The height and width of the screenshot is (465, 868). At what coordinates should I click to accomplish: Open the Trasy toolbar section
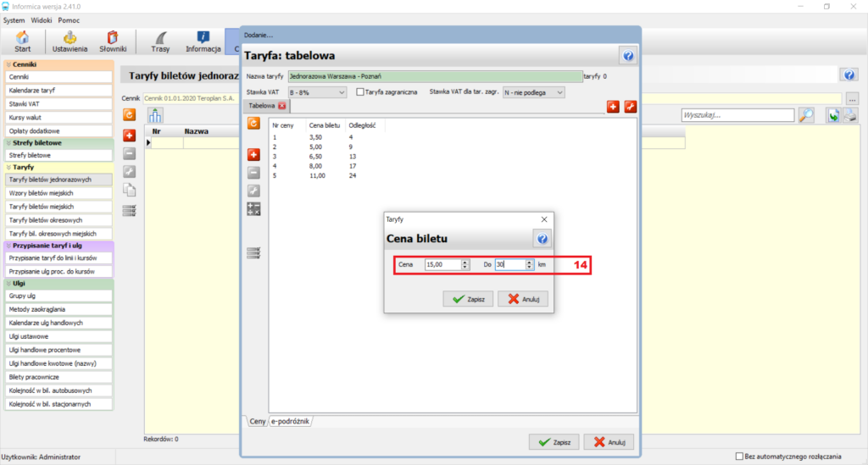(x=160, y=42)
